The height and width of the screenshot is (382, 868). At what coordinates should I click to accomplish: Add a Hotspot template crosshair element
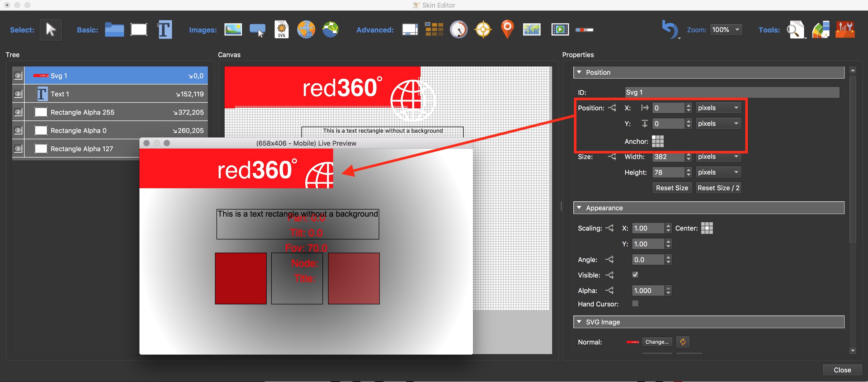coord(483,30)
